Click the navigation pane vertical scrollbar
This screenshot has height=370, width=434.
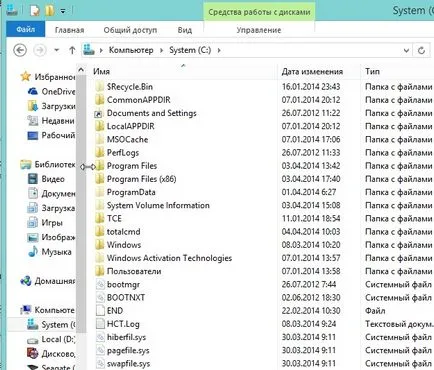tap(81, 203)
